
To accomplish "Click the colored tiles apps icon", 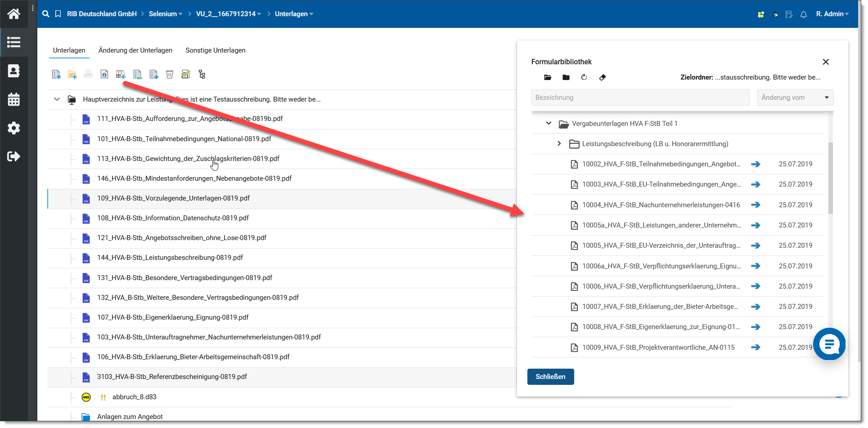I will click(761, 14).
